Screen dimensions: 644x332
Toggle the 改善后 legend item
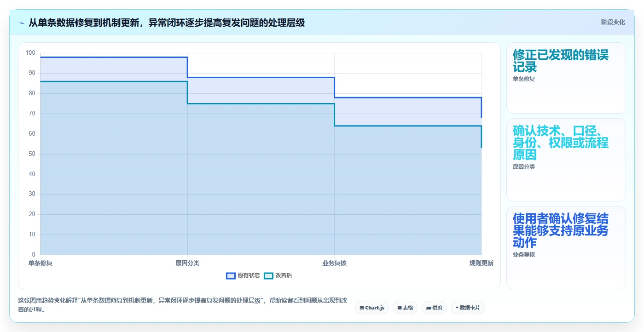(278, 275)
